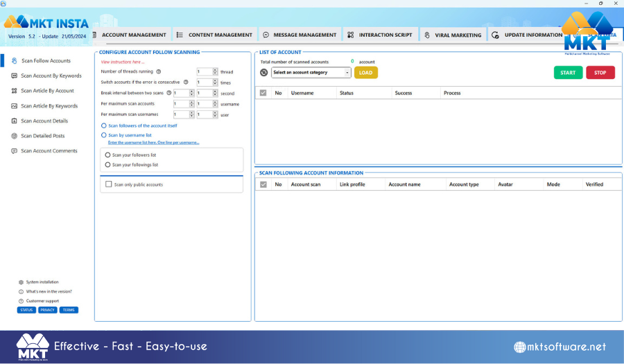
Task: Adjust first maximum scan accounts stepper
Action: pyautogui.click(x=192, y=104)
